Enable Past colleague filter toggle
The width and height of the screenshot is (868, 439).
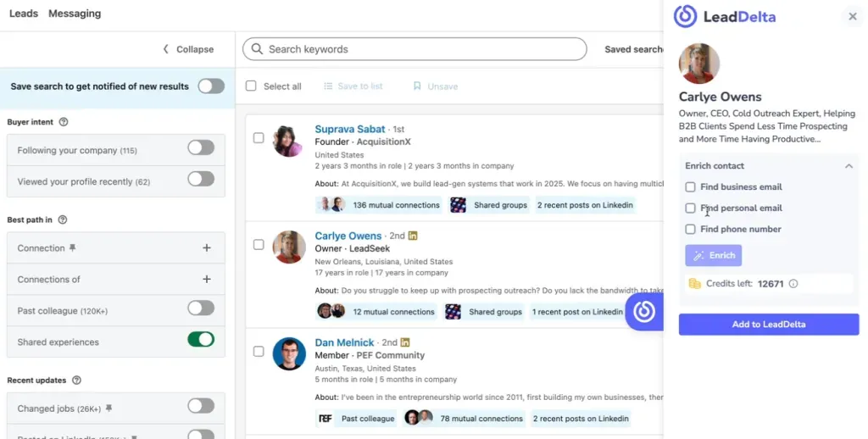[201, 308]
